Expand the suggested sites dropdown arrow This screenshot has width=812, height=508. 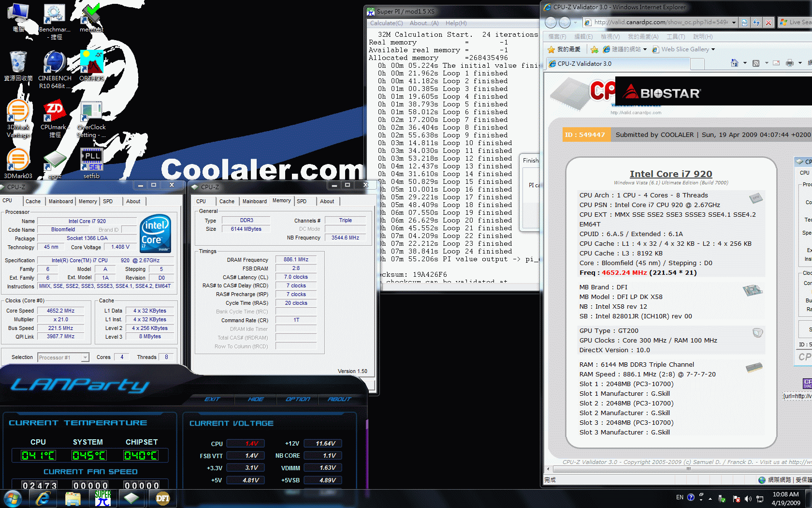[645, 49]
